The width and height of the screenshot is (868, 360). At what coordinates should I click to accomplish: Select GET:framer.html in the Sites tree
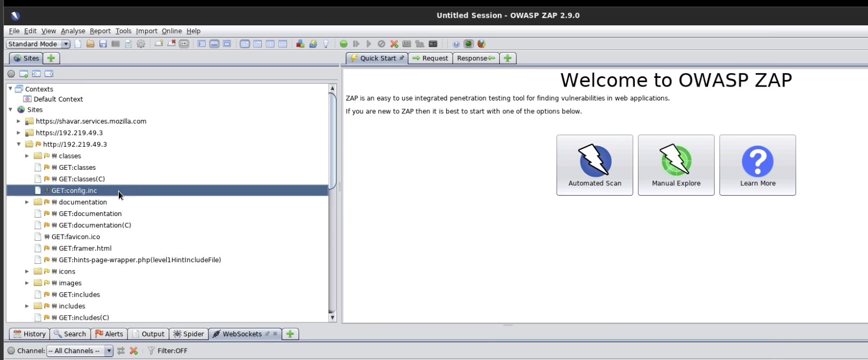85,248
